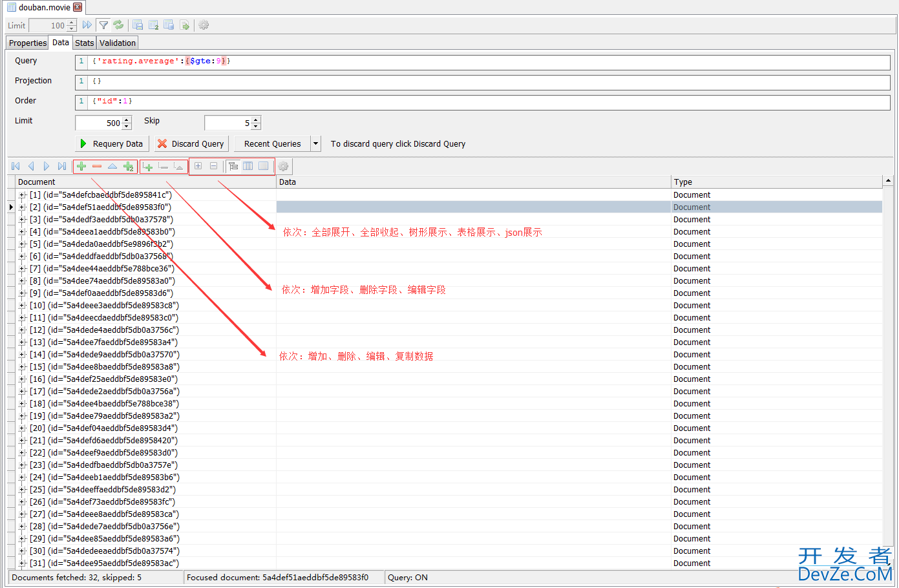This screenshot has width=899, height=588.
Task: Close the douban.movie tab
Action: click(78, 7)
